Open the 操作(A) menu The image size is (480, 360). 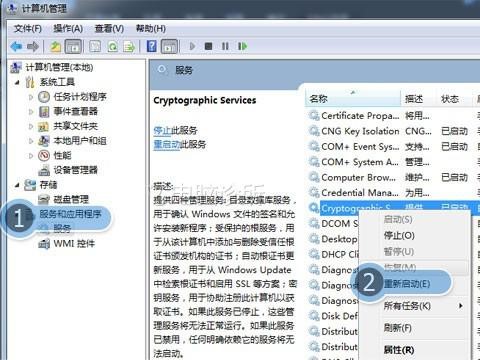tap(68, 29)
